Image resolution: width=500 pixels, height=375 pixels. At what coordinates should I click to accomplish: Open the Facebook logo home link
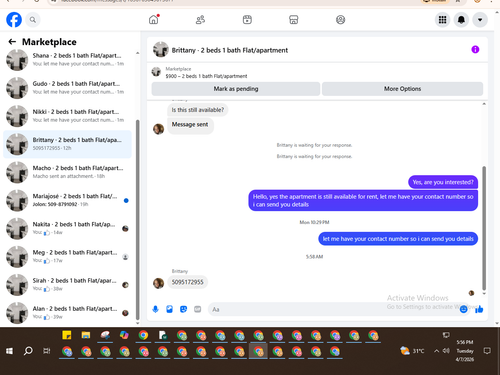point(14,20)
